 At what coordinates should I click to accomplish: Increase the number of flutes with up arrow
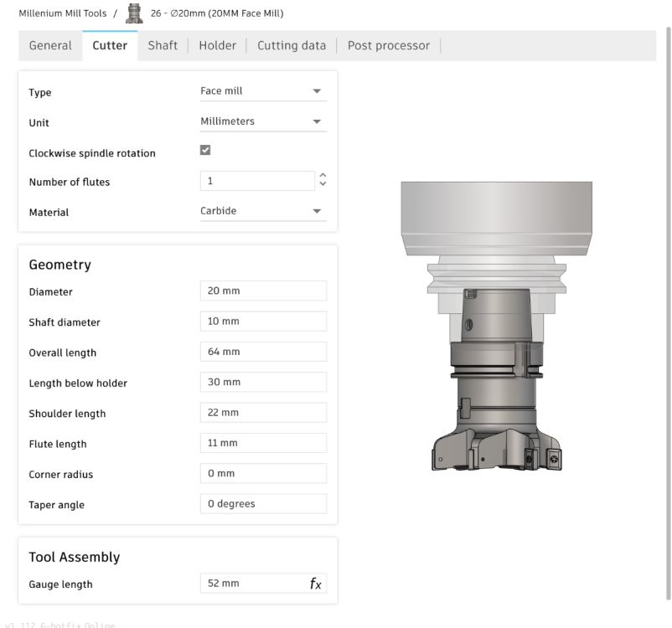[323, 176]
